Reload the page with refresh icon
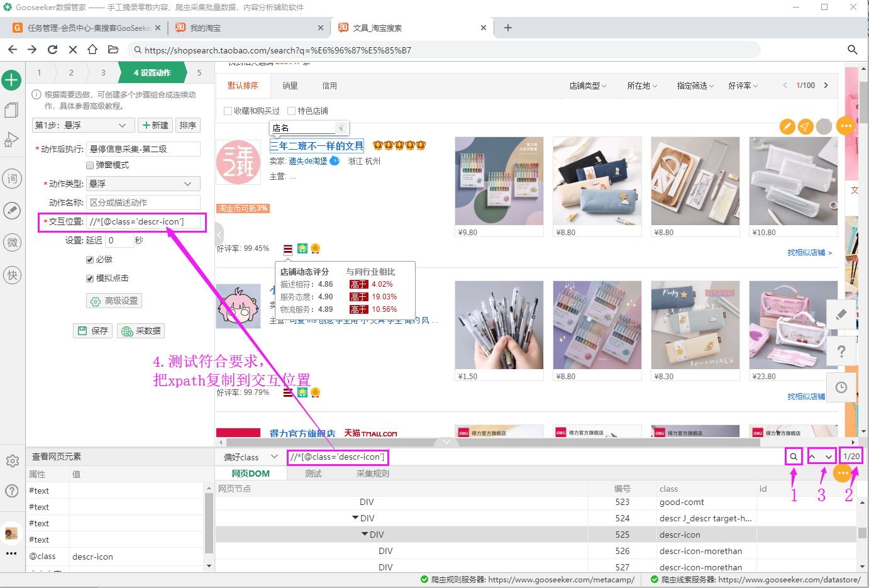The image size is (869, 588). (52, 50)
